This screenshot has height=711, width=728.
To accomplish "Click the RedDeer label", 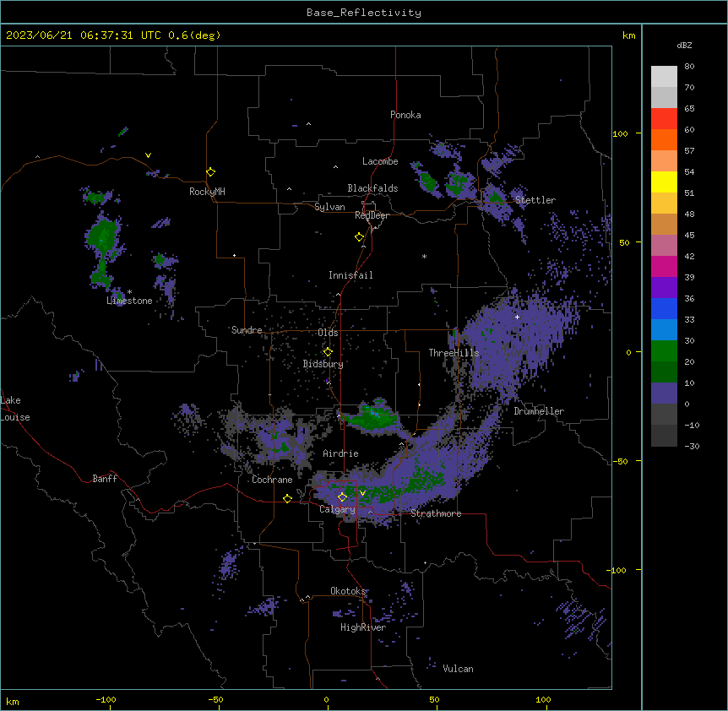I will pos(372,215).
